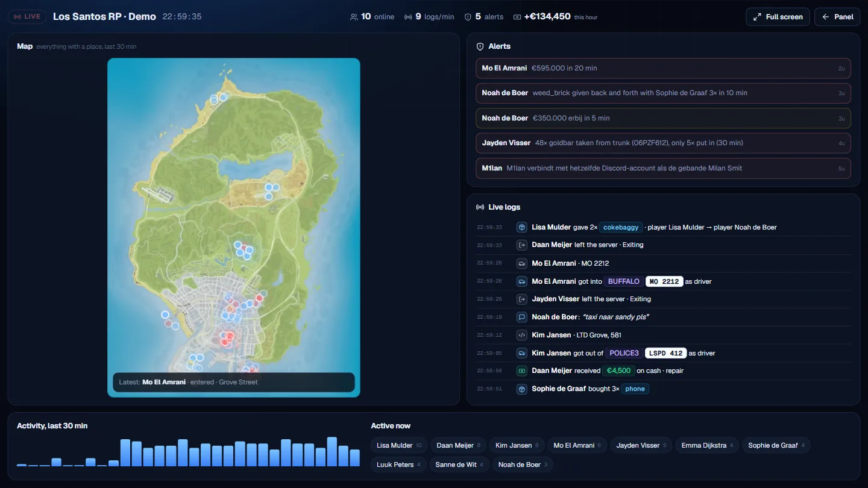The width and height of the screenshot is (868, 488).
Task: Open Noah de Boer weed_brick alert
Action: (663, 93)
